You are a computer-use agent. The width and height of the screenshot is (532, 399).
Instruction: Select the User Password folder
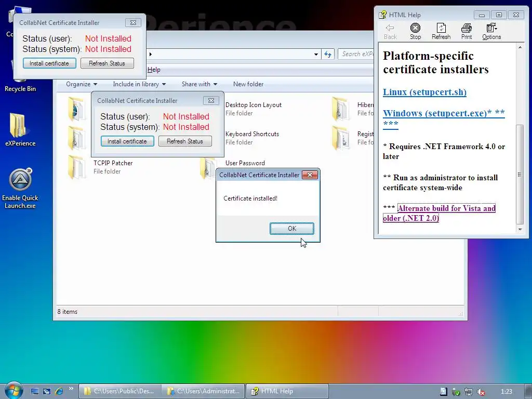pos(245,163)
